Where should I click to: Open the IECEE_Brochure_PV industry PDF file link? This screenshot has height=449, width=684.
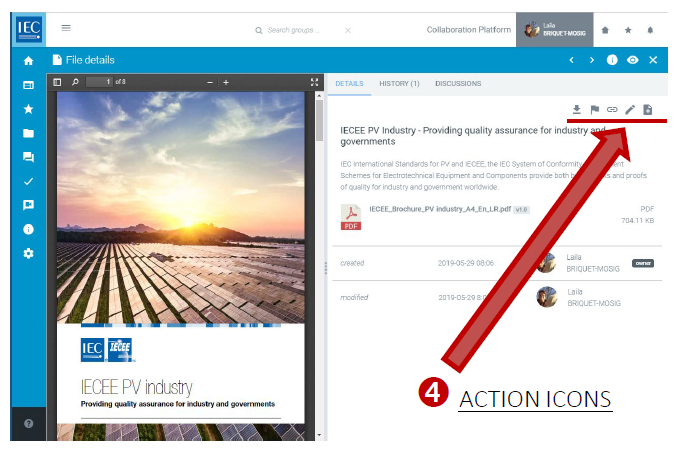438,209
